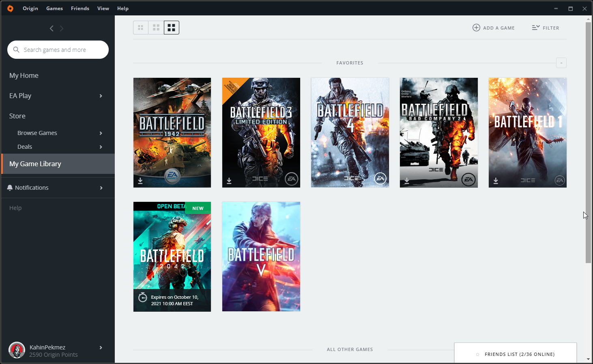Click the NEW badge on Battlefield 2042
The height and width of the screenshot is (364, 593).
(x=198, y=208)
